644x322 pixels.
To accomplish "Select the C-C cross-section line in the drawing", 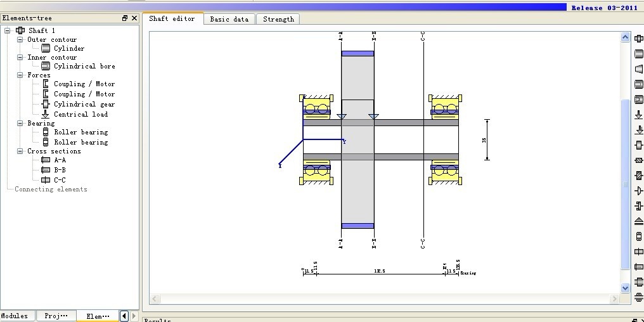I will (423, 139).
